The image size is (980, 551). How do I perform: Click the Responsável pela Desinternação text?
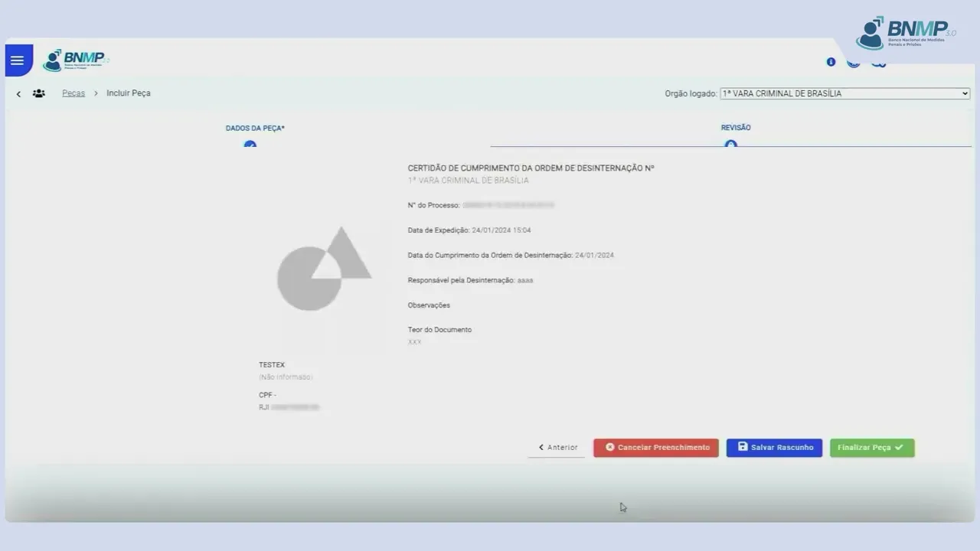coord(470,281)
